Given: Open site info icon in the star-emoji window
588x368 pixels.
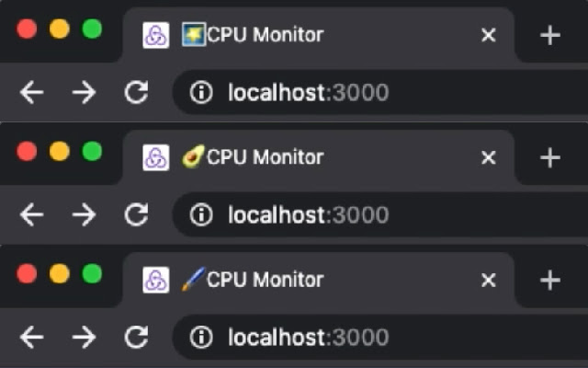Looking at the screenshot, I should (201, 92).
